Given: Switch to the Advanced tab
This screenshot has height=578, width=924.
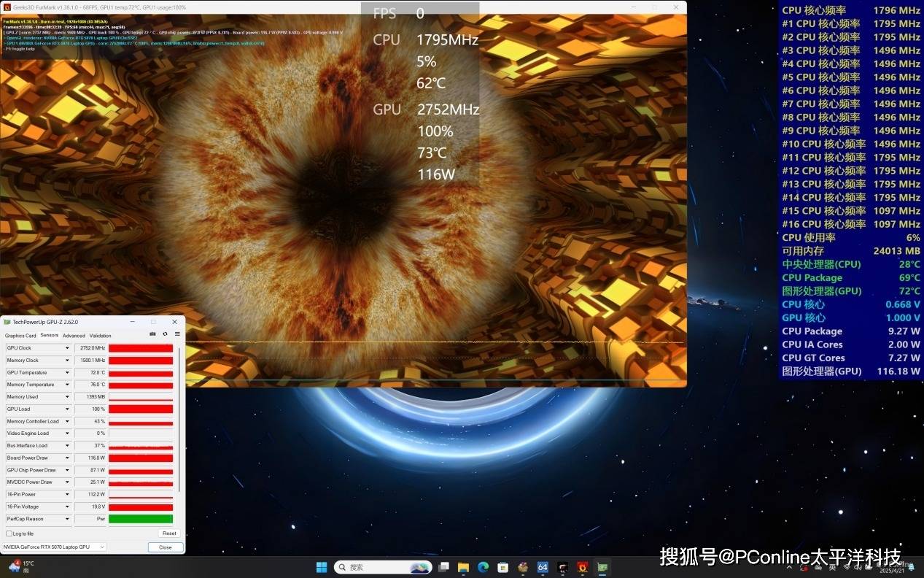Looking at the screenshot, I should pos(74,336).
